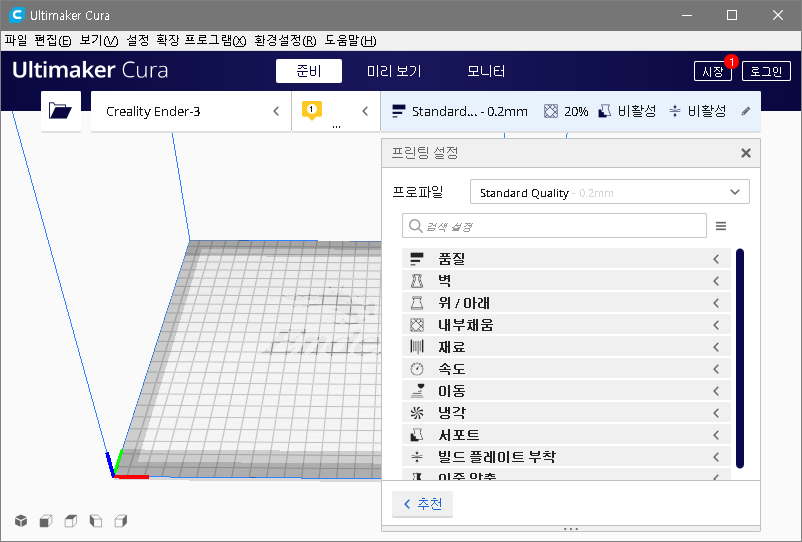Click the 위 / 아래 category icon
802x542 pixels.
point(417,303)
